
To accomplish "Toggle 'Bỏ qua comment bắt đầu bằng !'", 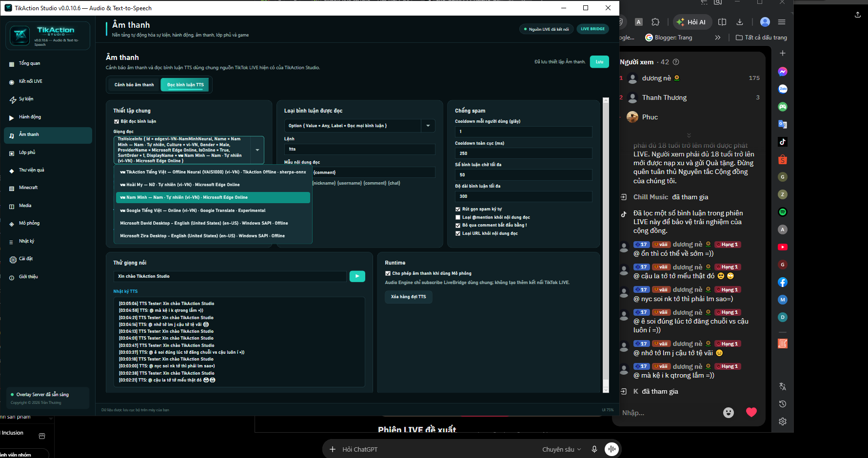I will click(x=458, y=225).
